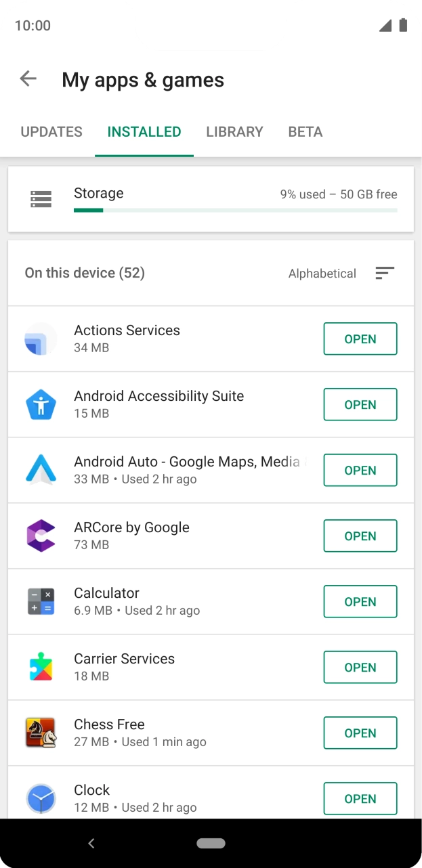Viewport: 422px width, 868px height.
Task: Tap the ARCore by Google app icon
Action: click(41, 536)
